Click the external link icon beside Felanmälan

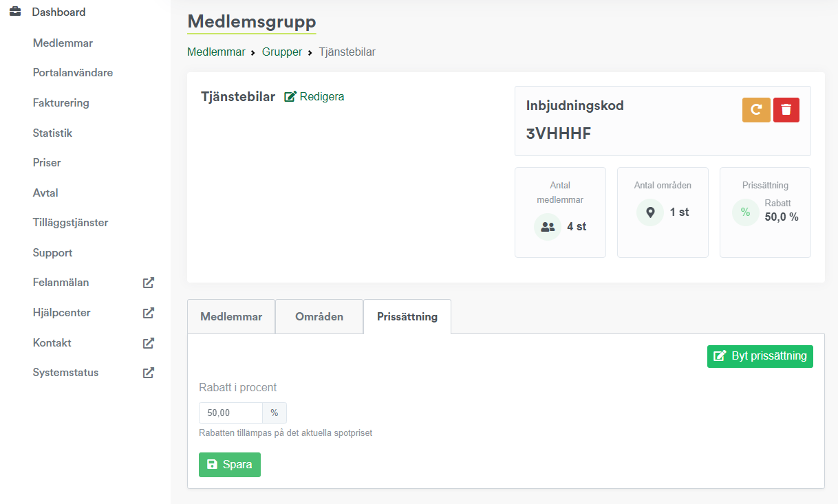[148, 283]
